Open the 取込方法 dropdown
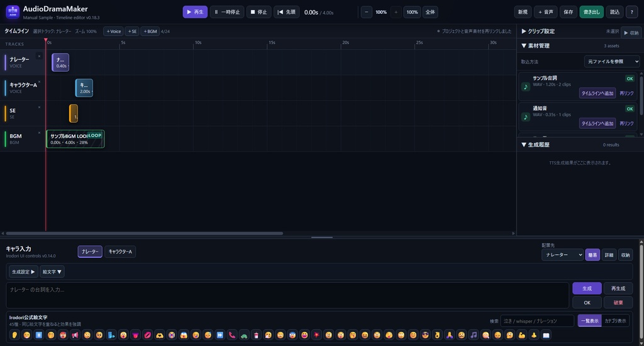The width and height of the screenshot is (644, 346). point(611,61)
